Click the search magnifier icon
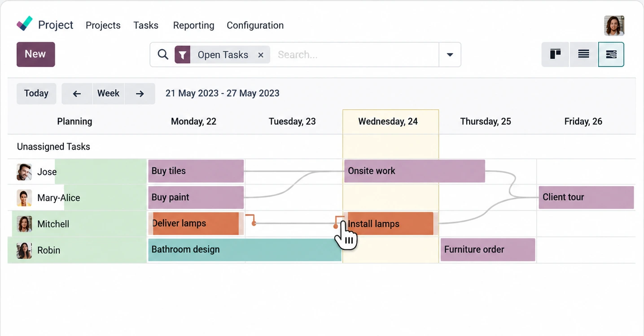This screenshot has height=336, width=644. pos(163,55)
